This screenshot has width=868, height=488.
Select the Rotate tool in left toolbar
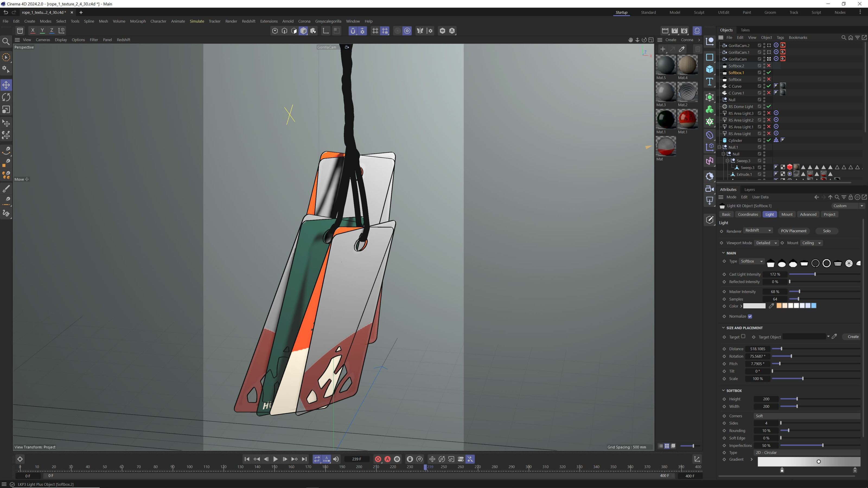pyautogui.click(x=6, y=97)
